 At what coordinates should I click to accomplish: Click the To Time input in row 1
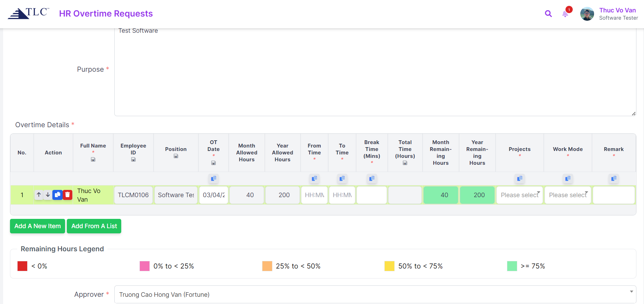(x=342, y=195)
